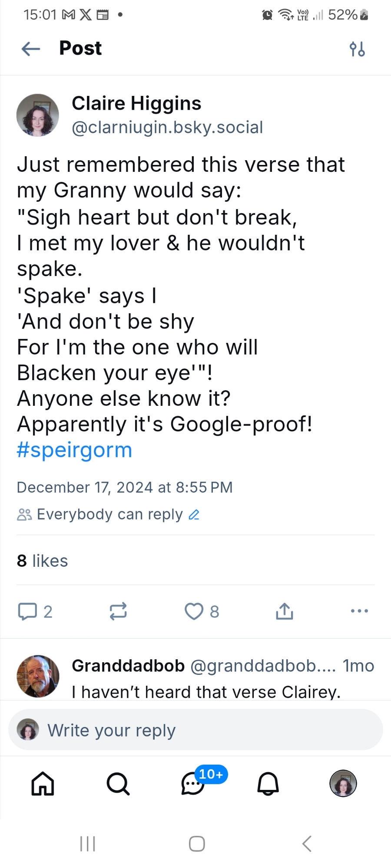Like the post with the heart icon
This screenshot has height=868, width=391.
pyautogui.click(x=194, y=611)
